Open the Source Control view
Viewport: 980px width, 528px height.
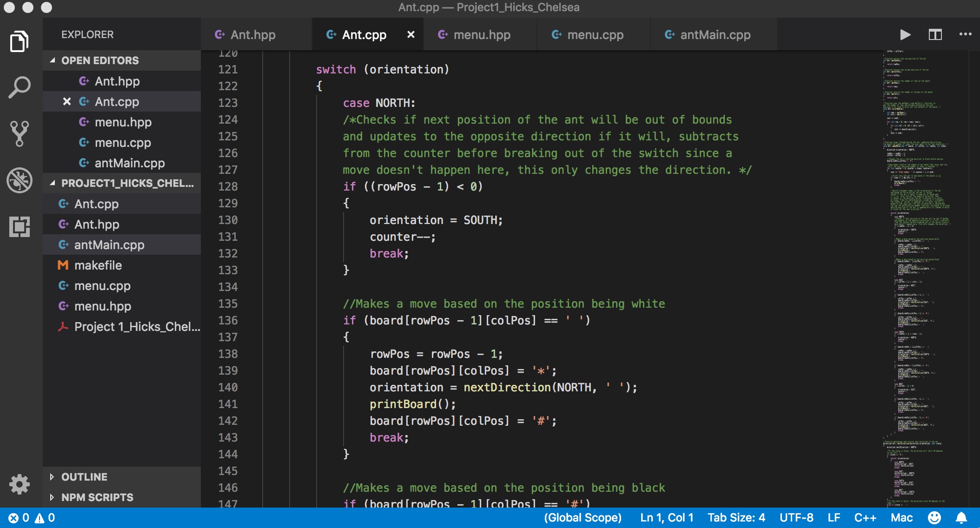(x=20, y=134)
